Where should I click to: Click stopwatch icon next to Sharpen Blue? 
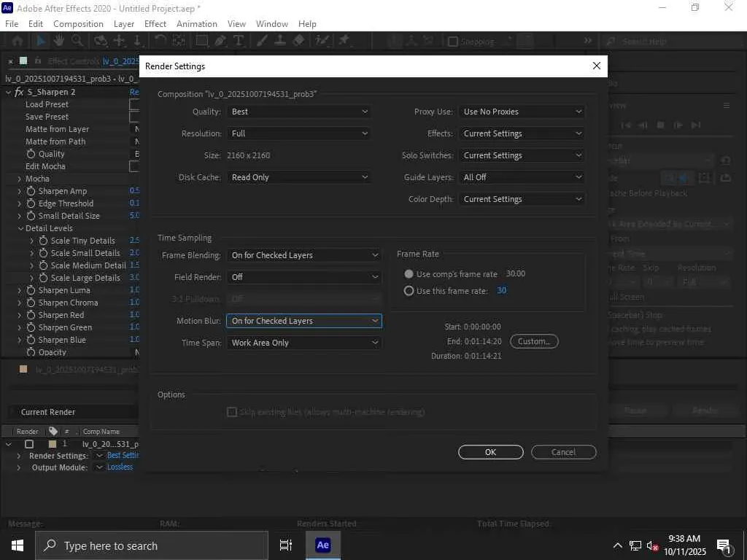(31, 340)
